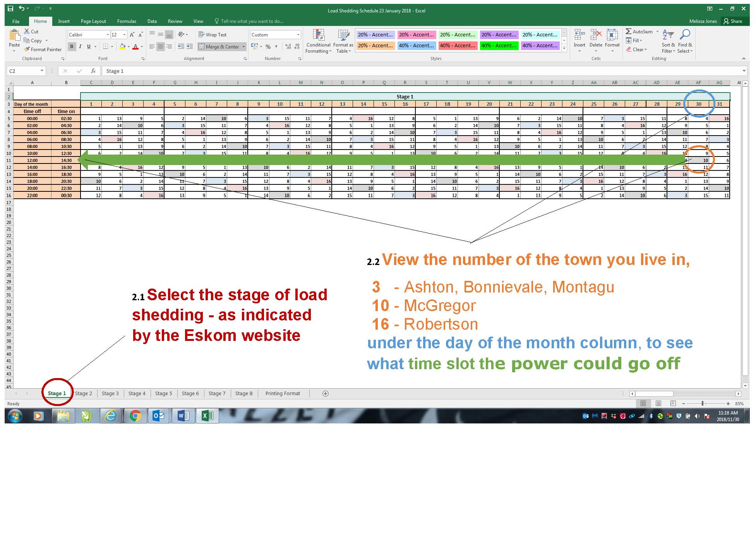Open Chrome from the taskbar
Screen dimensions: 756x535
click(135, 416)
